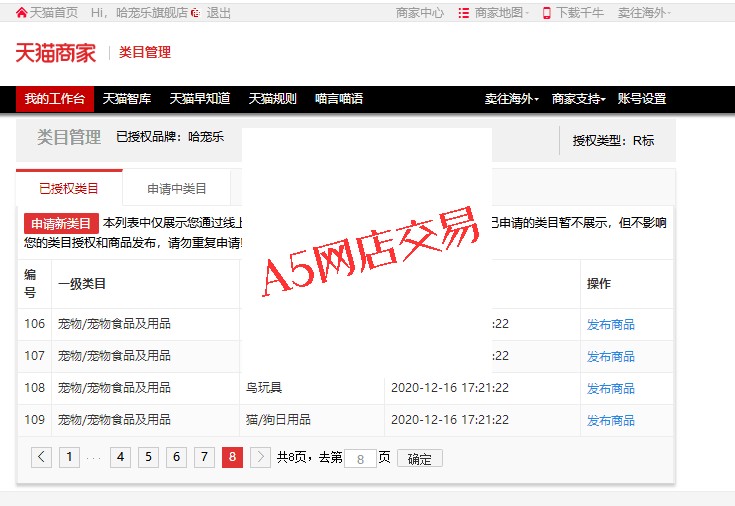Open 天猫首页 link
735x506 pixels.
[53, 13]
